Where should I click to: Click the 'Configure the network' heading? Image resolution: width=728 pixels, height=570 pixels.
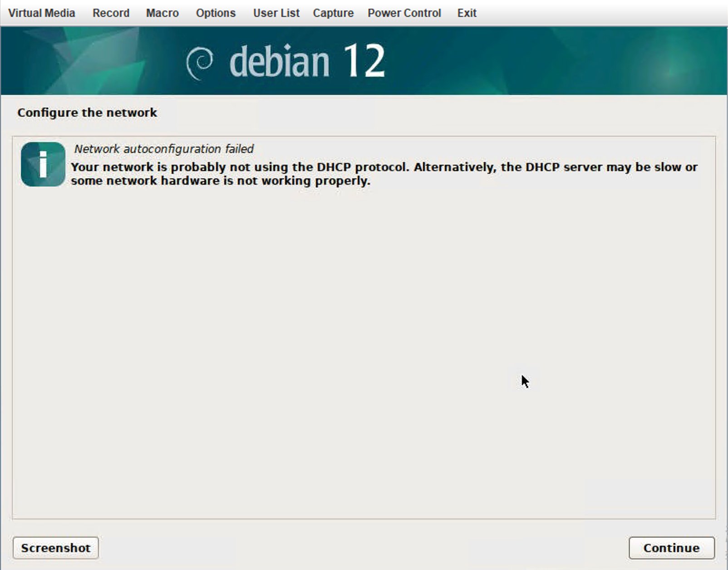pos(87,113)
